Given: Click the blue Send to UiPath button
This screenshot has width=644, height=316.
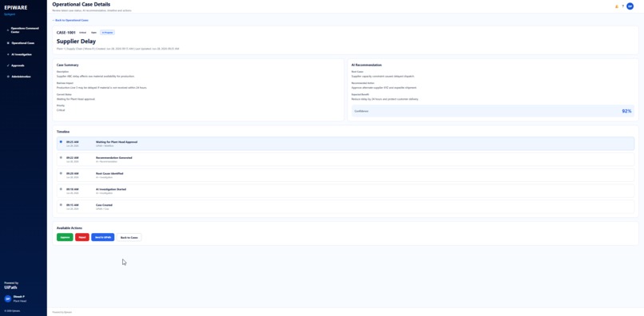Looking at the screenshot, I should (103, 237).
